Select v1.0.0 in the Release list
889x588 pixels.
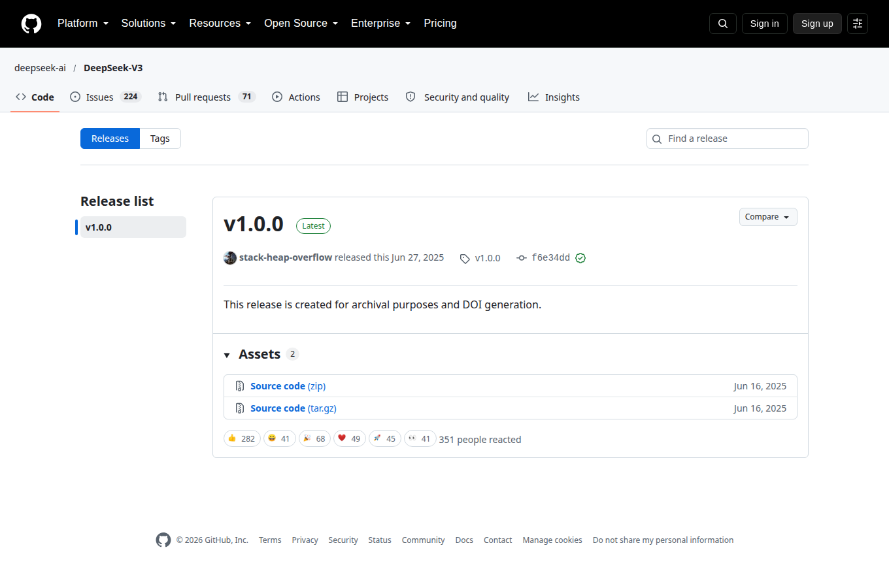(133, 227)
